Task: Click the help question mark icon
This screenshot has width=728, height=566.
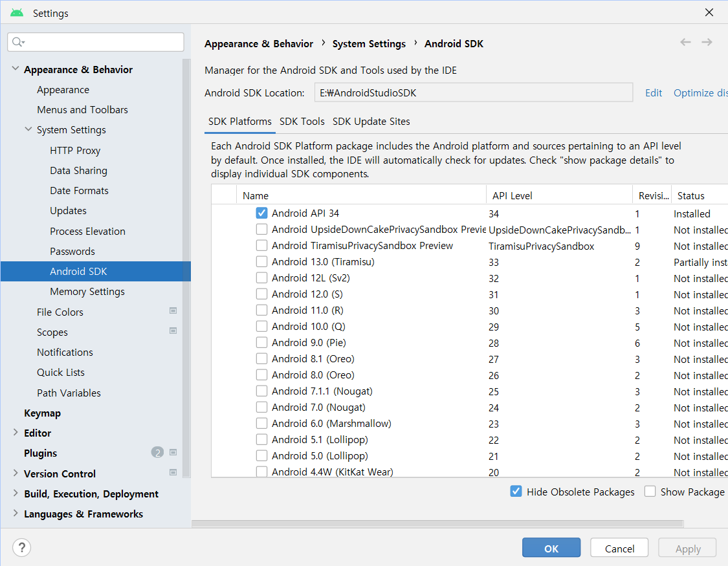Action: pos(21,548)
